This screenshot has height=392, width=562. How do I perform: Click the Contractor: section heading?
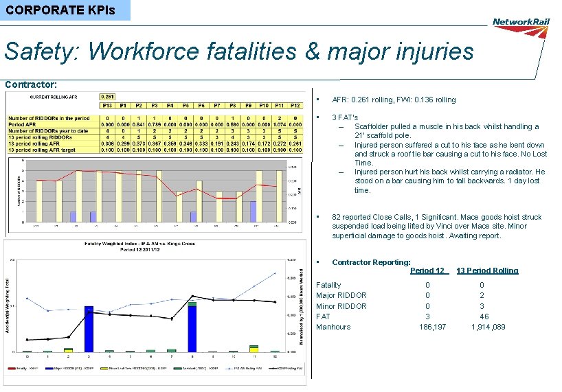pyautogui.click(x=31, y=84)
